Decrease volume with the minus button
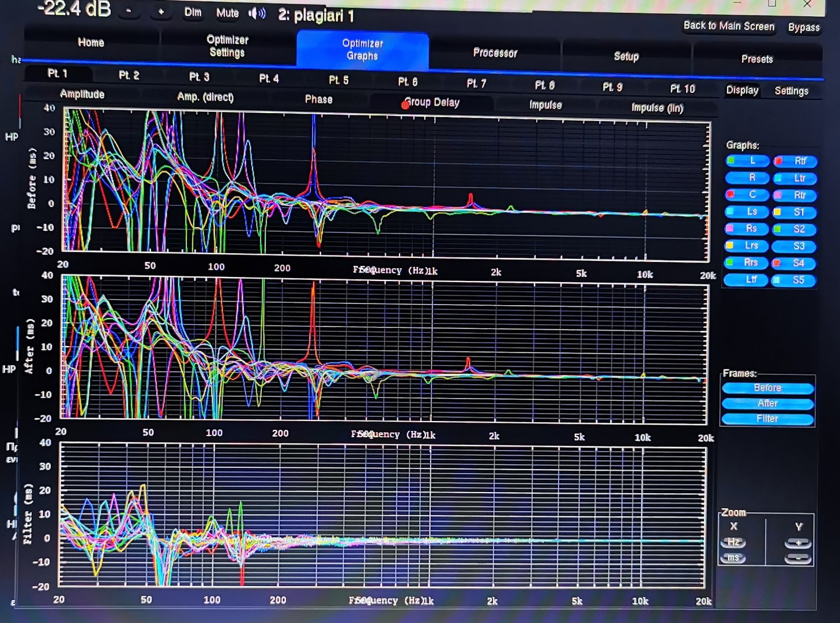The height and width of the screenshot is (623, 840). [129, 11]
